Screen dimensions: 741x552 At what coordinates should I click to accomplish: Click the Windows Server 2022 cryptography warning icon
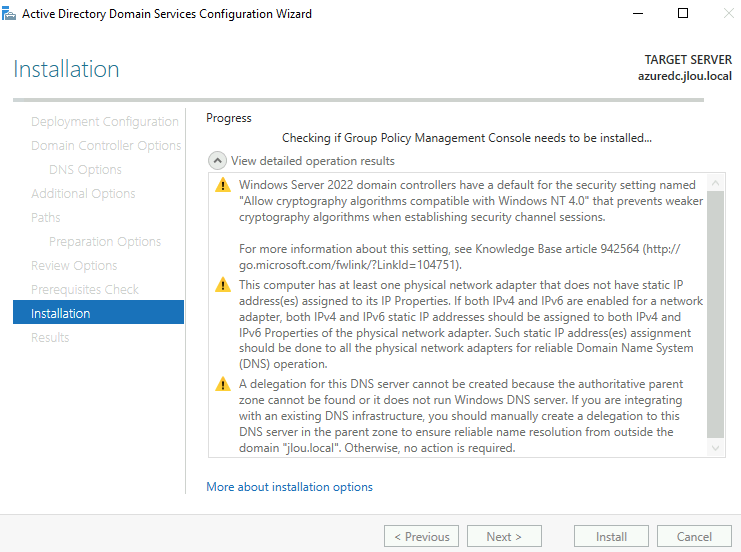[x=223, y=185]
